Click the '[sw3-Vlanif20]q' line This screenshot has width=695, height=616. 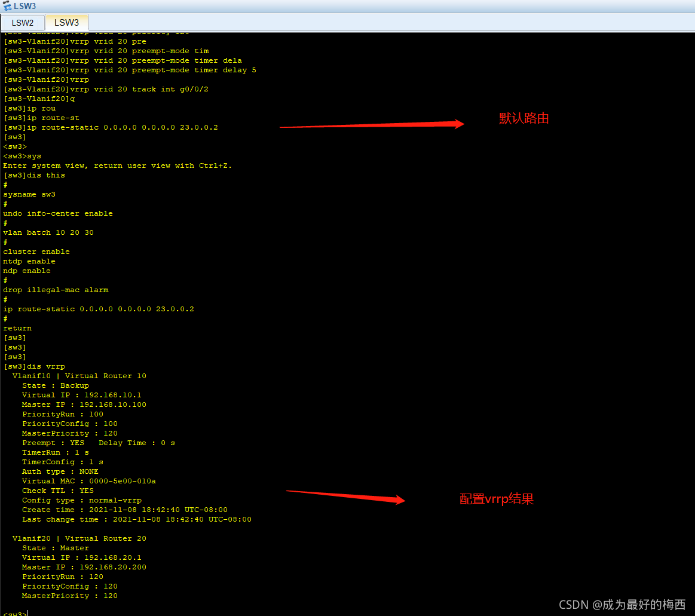pos(39,99)
